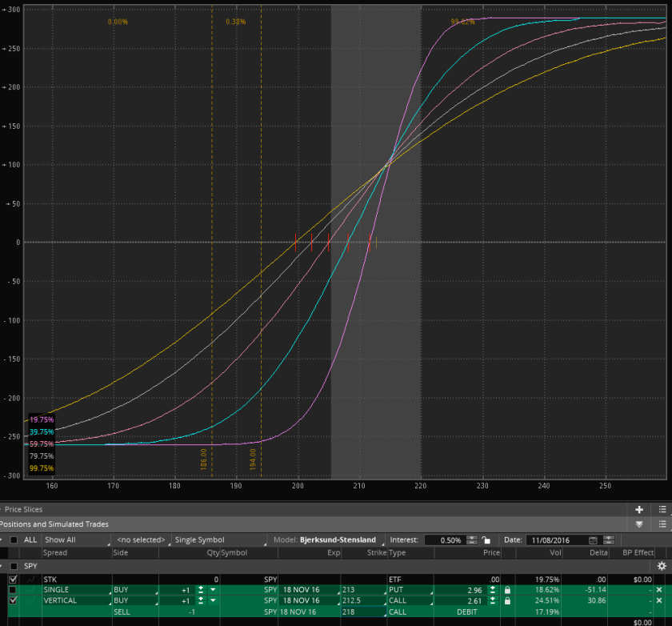Expand the Single Symbol dropdown

(x=216, y=540)
